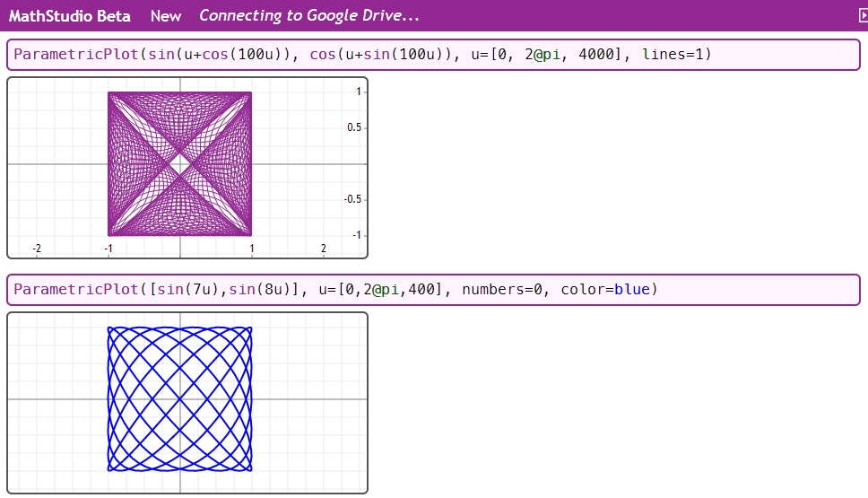
Task: Focus the sin(7u),sin(8u) ParametricPlot input
Action: tap(433, 289)
